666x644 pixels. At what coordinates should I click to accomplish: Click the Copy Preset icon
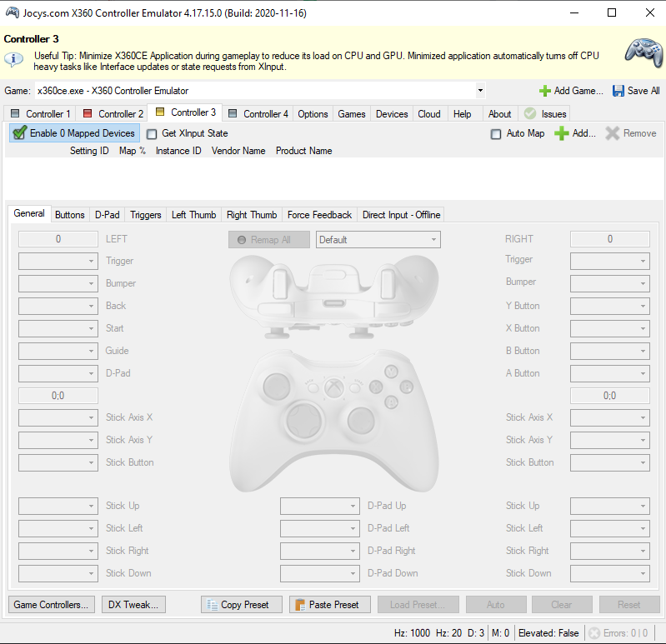[212, 605]
